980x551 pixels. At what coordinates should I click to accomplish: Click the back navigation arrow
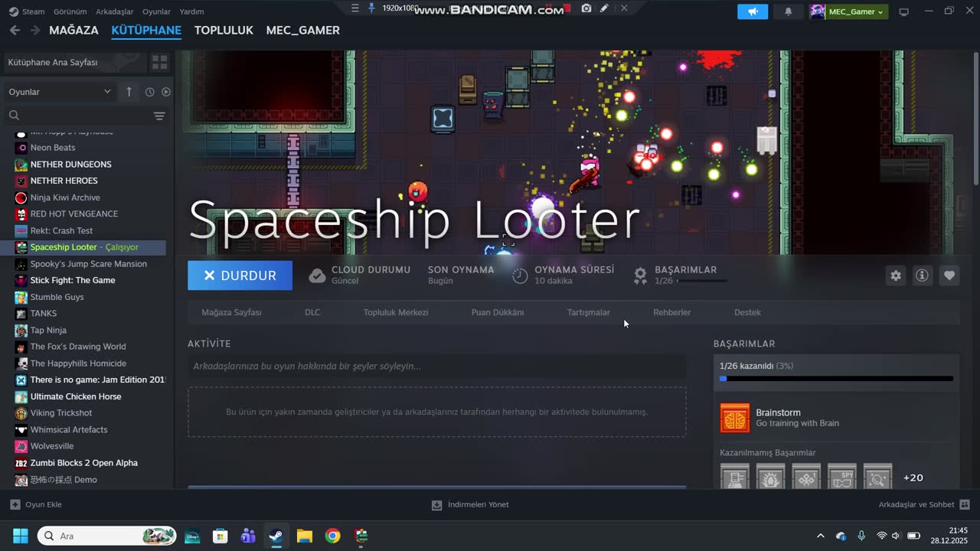click(x=15, y=30)
